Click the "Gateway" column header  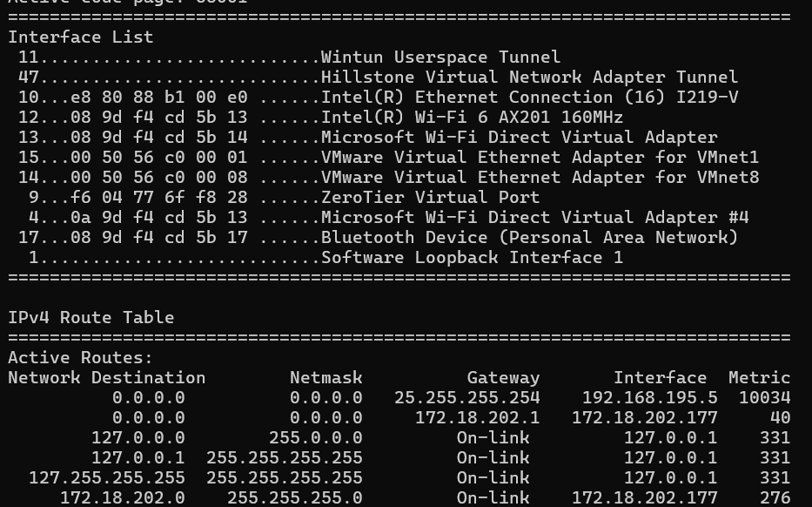tap(503, 377)
